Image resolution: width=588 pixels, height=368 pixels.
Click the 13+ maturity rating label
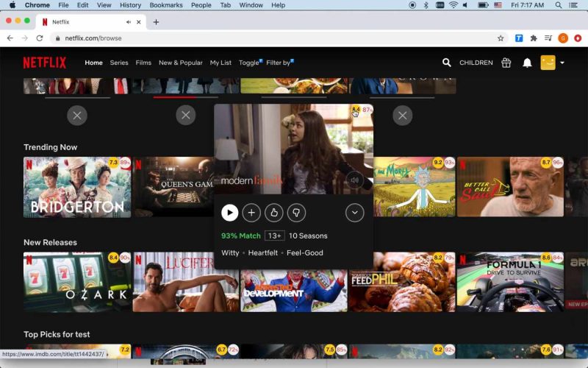tap(274, 236)
